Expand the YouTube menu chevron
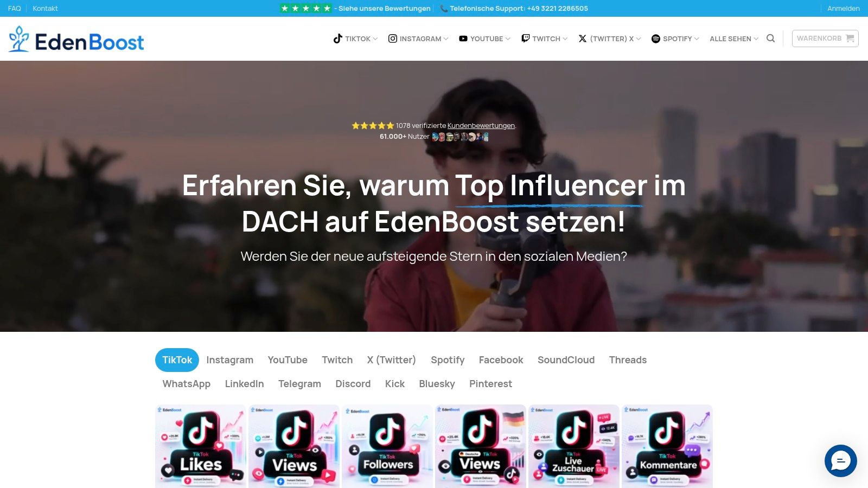Viewport: 868px width, 488px height. coord(508,39)
